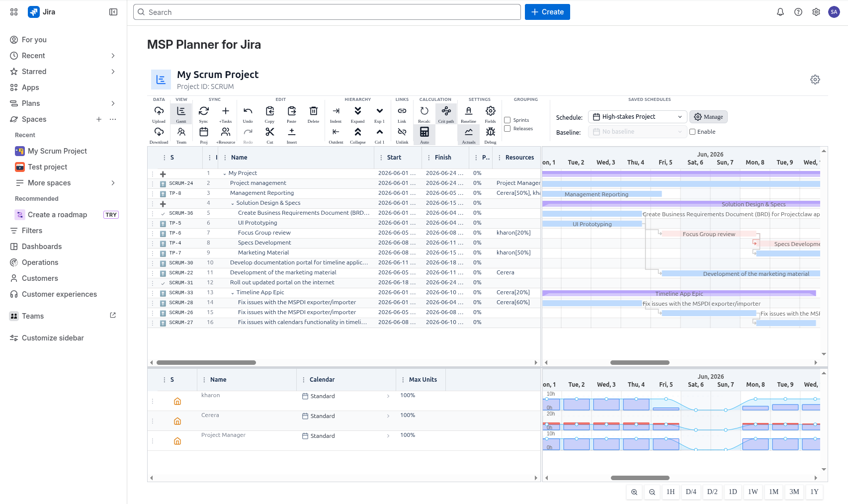This screenshot has width=848, height=504.
Task: Click the Search input field
Action: click(327, 12)
